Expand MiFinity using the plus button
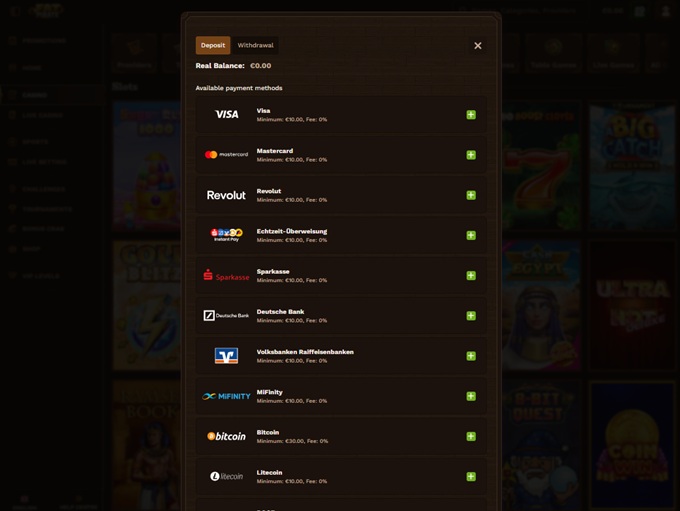Image resolution: width=680 pixels, height=511 pixels. (471, 396)
